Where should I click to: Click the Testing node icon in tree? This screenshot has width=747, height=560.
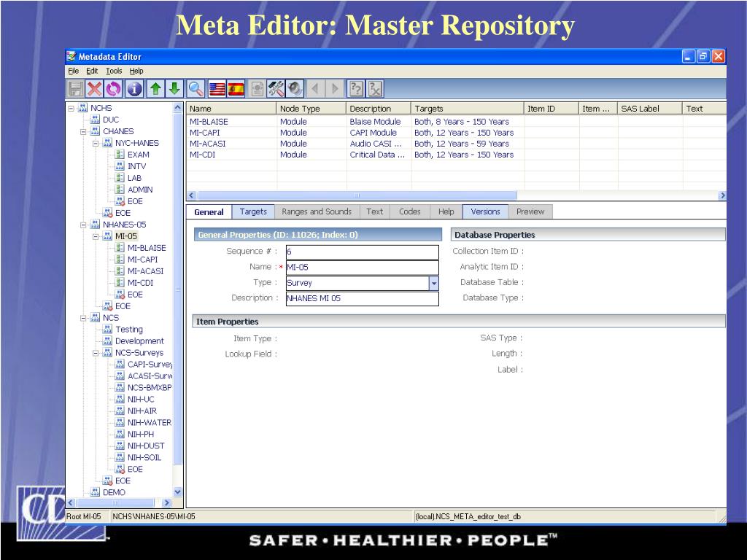(x=108, y=329)
